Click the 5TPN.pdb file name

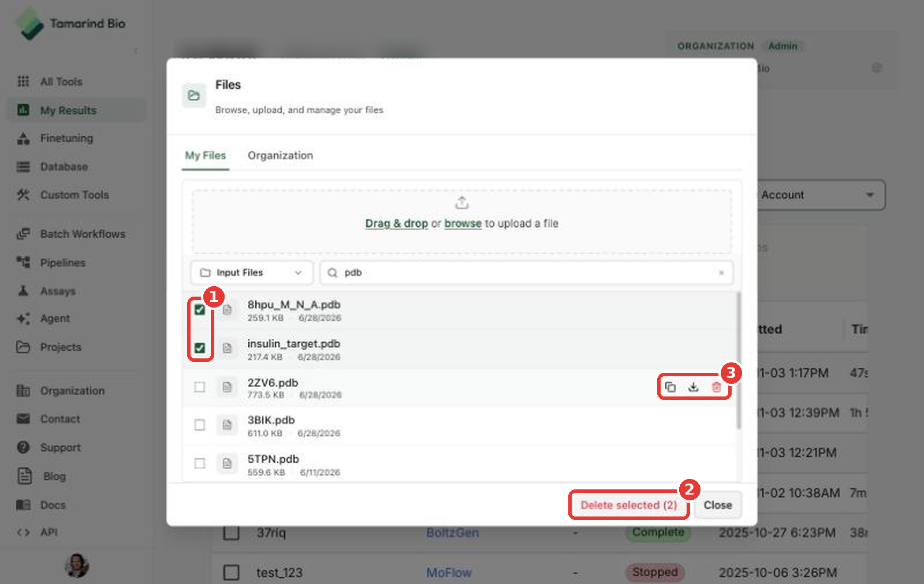[273, 459]
